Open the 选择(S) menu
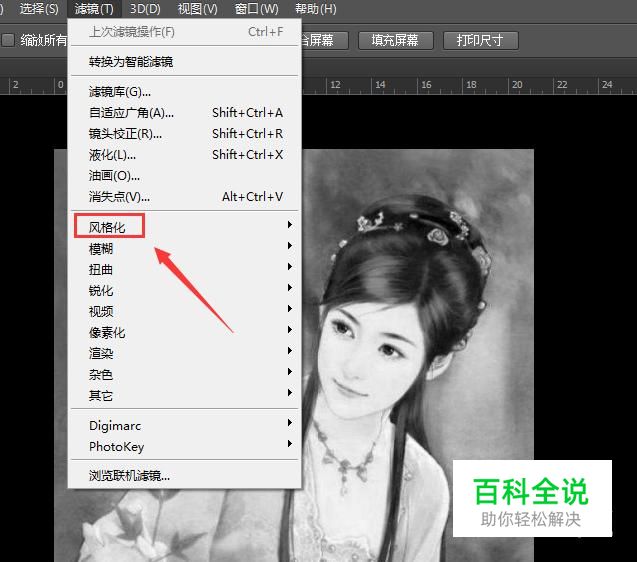 (x=39, y=9)
